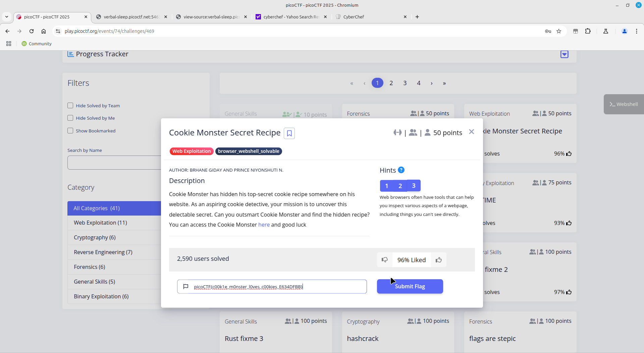Enable Hide Solved by Team checkbox

click(70, 106)
